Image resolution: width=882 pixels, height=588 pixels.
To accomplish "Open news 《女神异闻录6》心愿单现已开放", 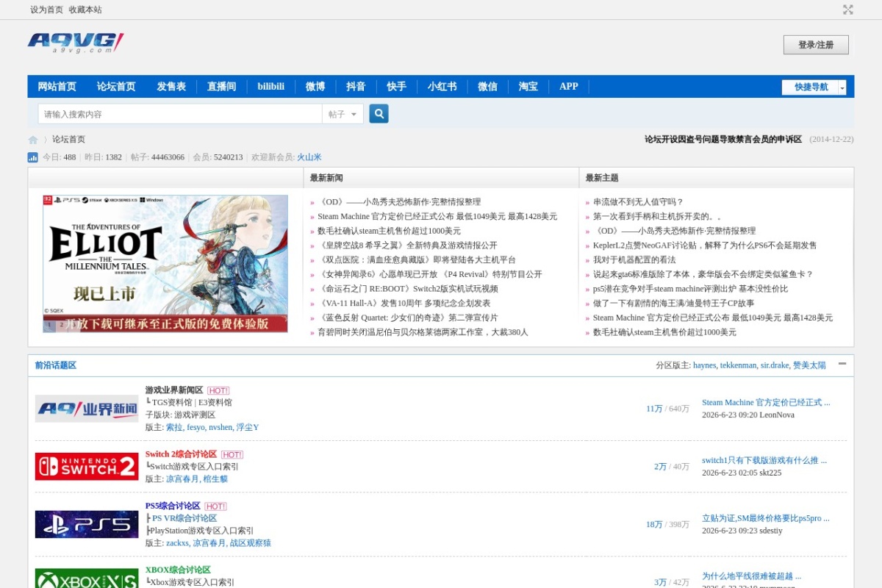I will pos(429,274).
